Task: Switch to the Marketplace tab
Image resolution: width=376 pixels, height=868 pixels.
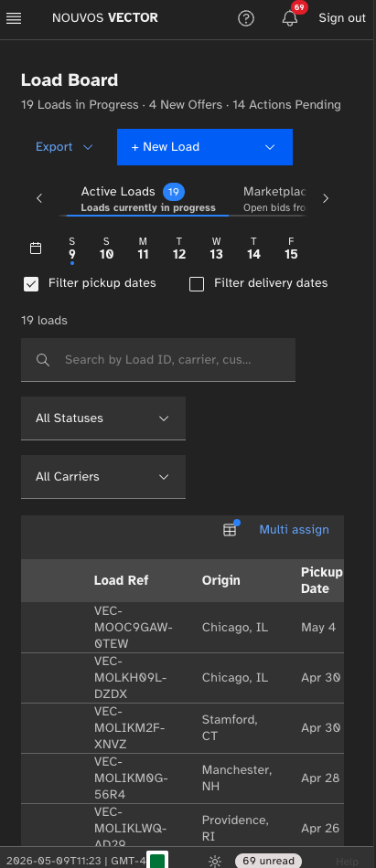Action: [x=274, y=199]
